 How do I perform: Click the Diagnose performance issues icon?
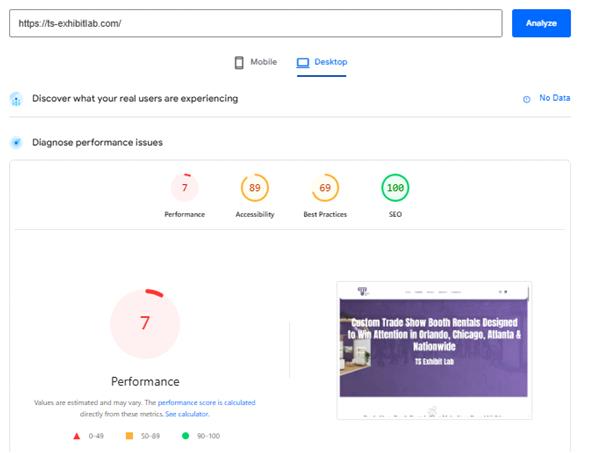[16, 143]
